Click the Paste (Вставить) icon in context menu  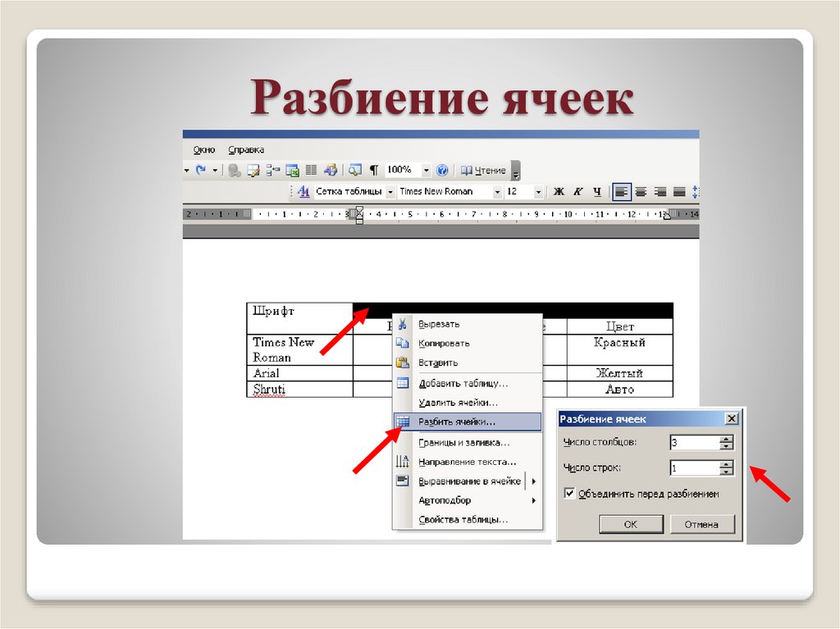(401, 362)
